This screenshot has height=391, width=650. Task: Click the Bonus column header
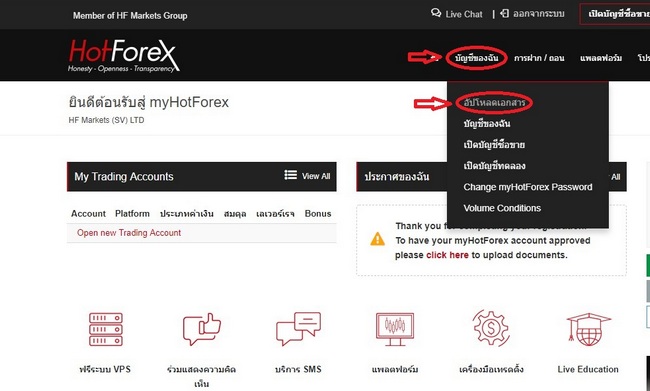pyautogui.click(x=318, y=214)
